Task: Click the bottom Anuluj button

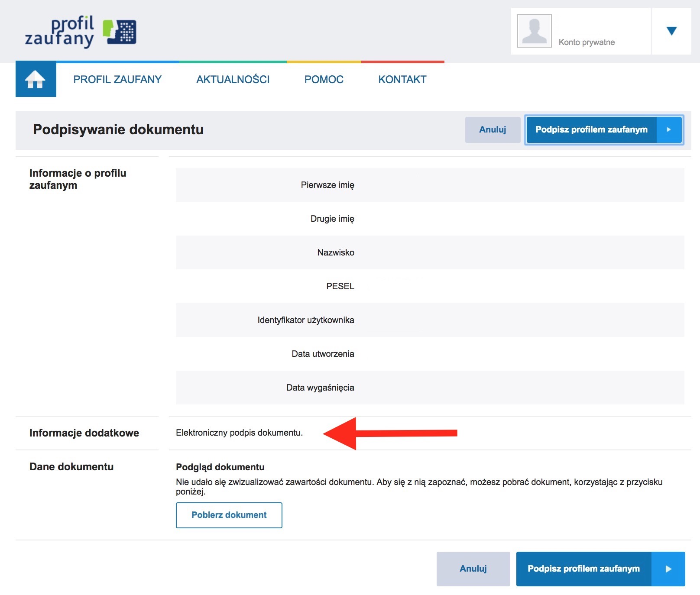Action: (473, 569)
